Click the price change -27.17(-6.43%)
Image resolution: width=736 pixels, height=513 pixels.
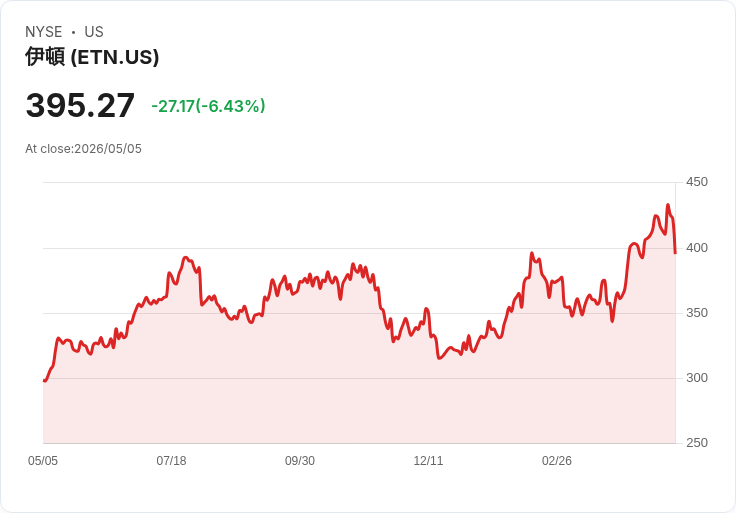(208, 106)
